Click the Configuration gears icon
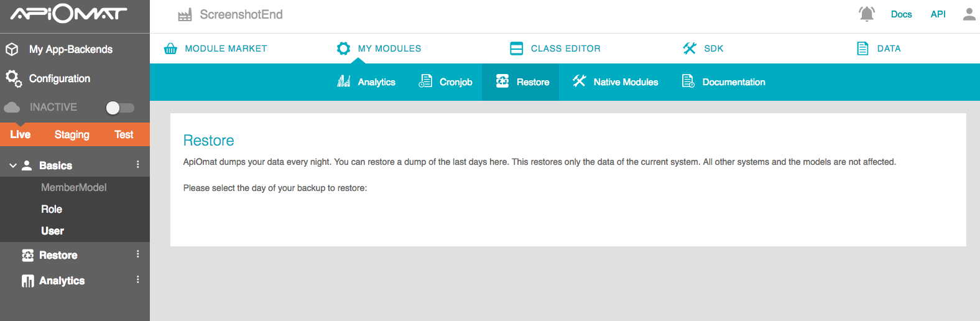 click(x=14, y=78)
